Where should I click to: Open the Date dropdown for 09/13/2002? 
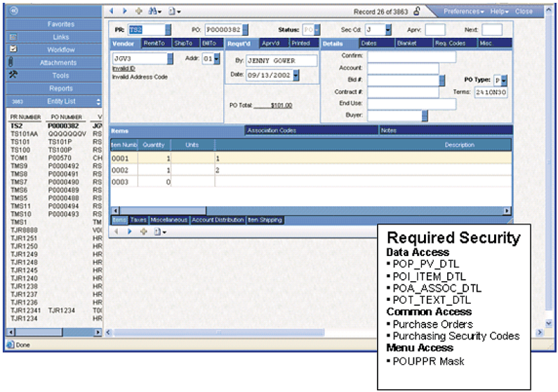tap(296, 74)
